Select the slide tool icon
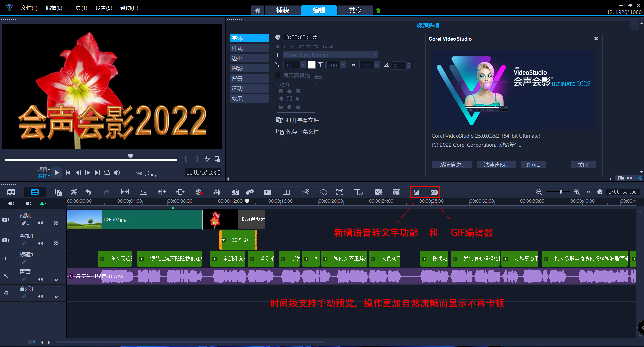Image resolution: width=644 pixels, height=347 pixels. point(180,192)
